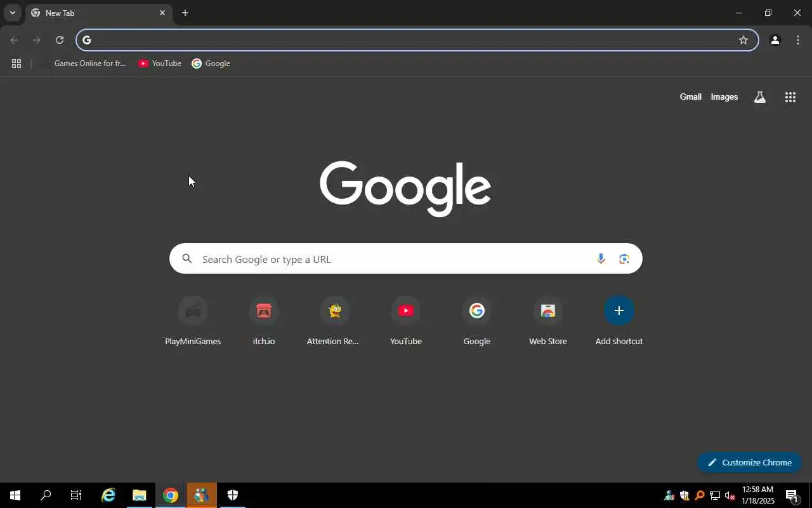Open the Games Online bookmark

pyautogui.click(x=84, y=63)
